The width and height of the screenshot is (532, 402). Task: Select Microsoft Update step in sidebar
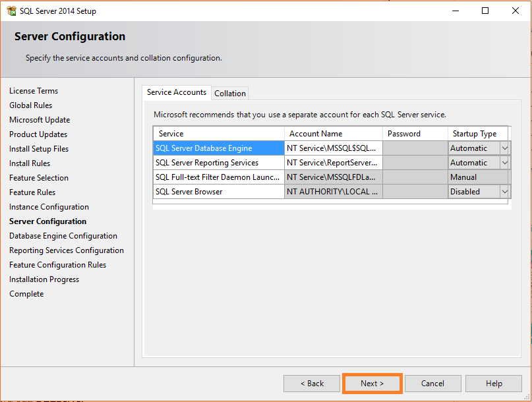click(40, 120)
